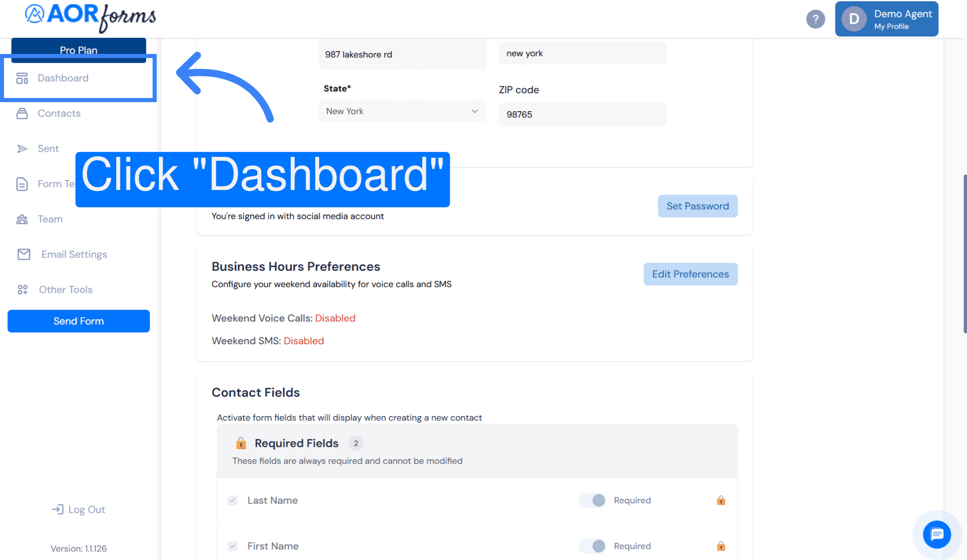
Task: Open the chat support bubble icon
Action: click(x=937, y=534)
